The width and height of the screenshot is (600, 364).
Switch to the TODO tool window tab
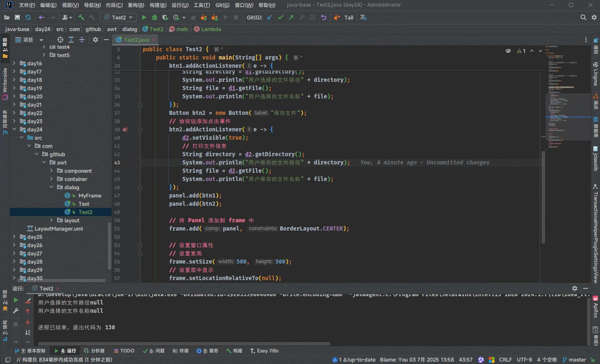124,351
